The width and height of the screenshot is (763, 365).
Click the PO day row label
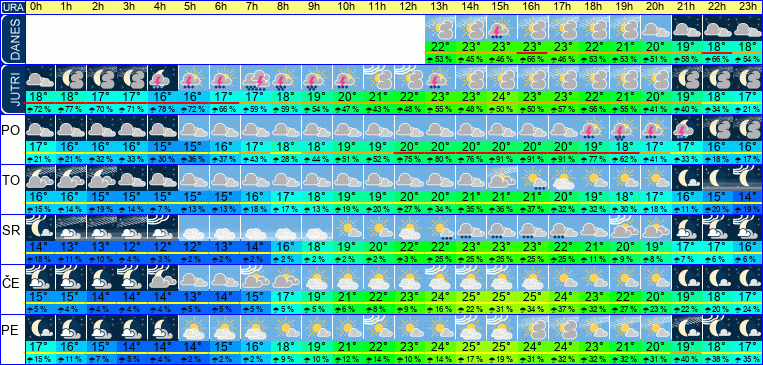[x=10, y=130]
